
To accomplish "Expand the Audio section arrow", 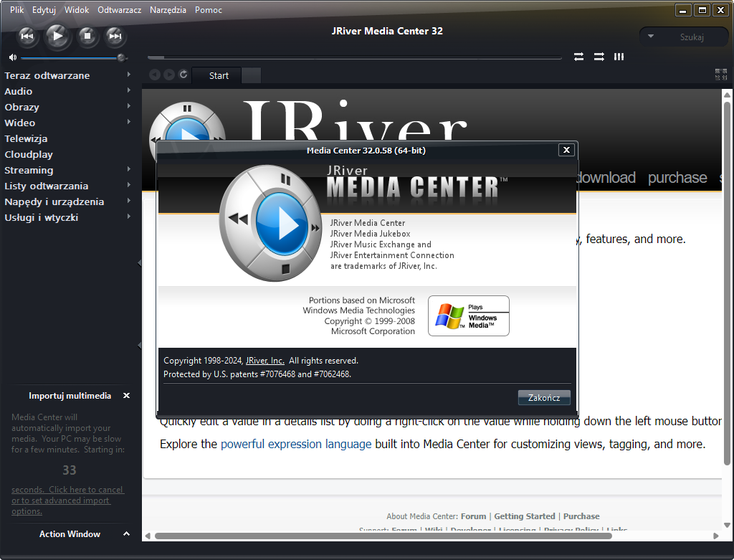I will 129,90.
